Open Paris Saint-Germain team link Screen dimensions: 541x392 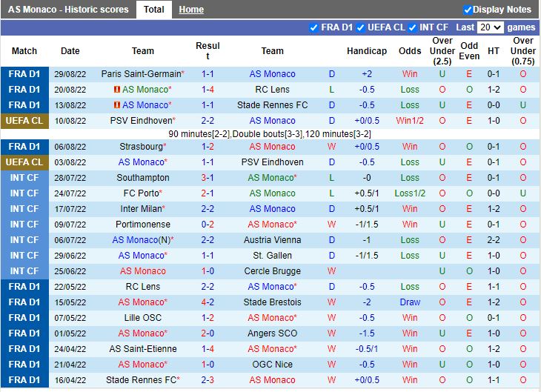click(141, 74)
